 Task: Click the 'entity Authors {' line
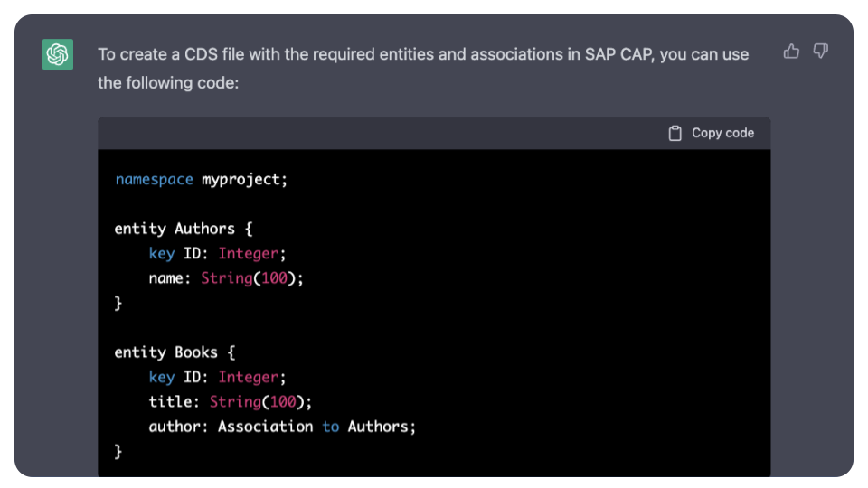tap(184, 229)
